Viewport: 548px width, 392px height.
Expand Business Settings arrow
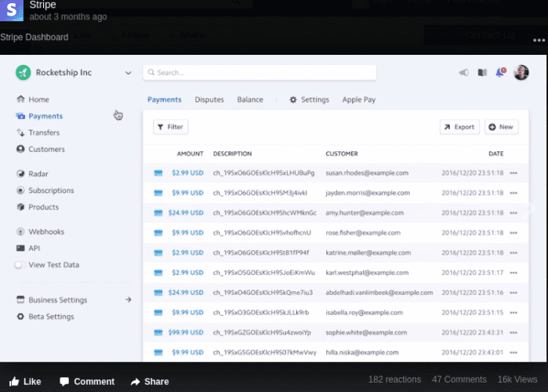(129, 299)
